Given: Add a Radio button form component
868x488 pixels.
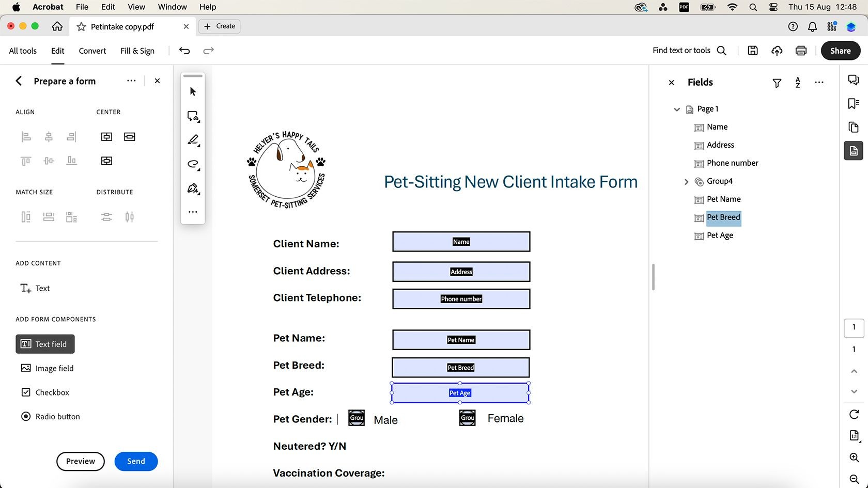Looking at the screenshot, I should tap(51, 417).
